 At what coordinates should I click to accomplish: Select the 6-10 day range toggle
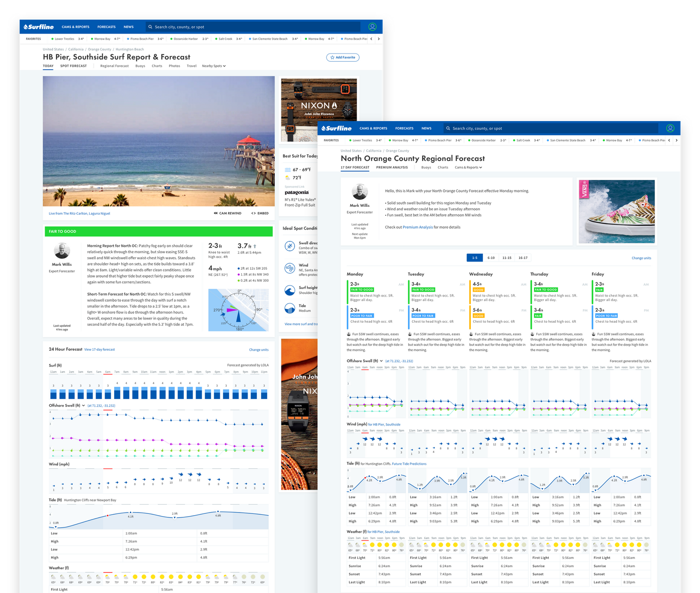coord(491,258)
